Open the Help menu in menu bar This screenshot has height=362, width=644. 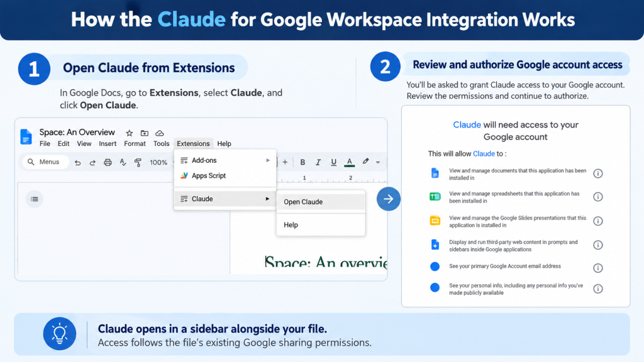coord(225,144)
